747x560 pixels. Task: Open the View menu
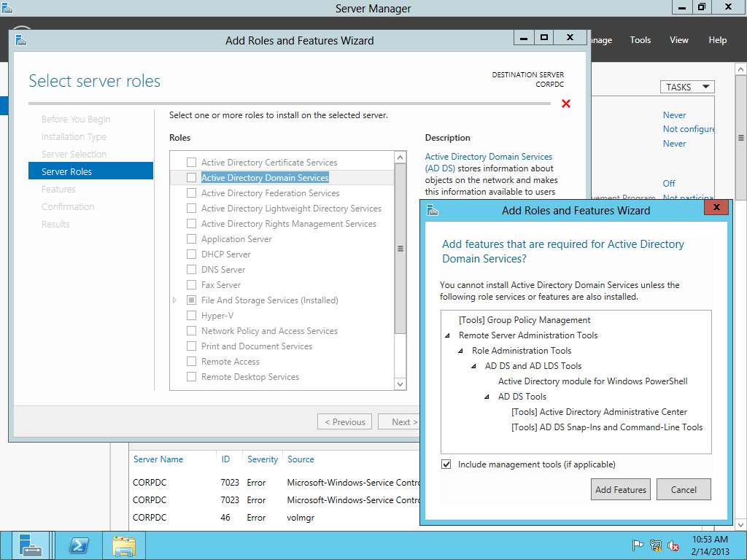click(x=678, y=40)
